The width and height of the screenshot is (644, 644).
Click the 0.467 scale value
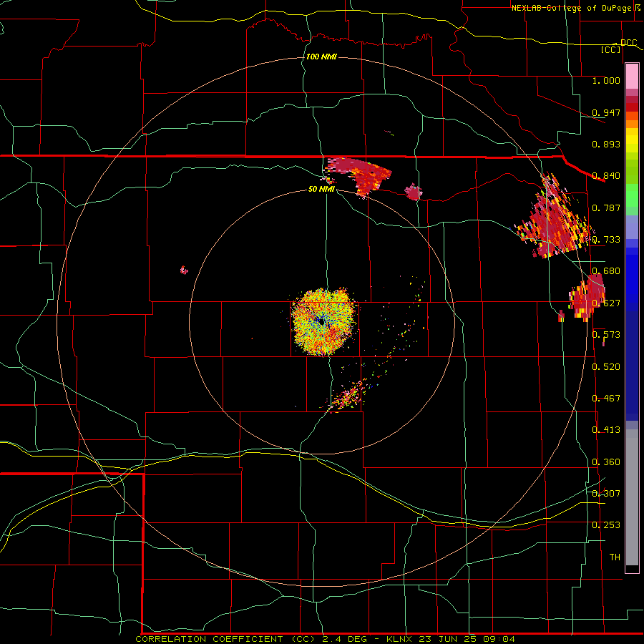click(606, 399)
